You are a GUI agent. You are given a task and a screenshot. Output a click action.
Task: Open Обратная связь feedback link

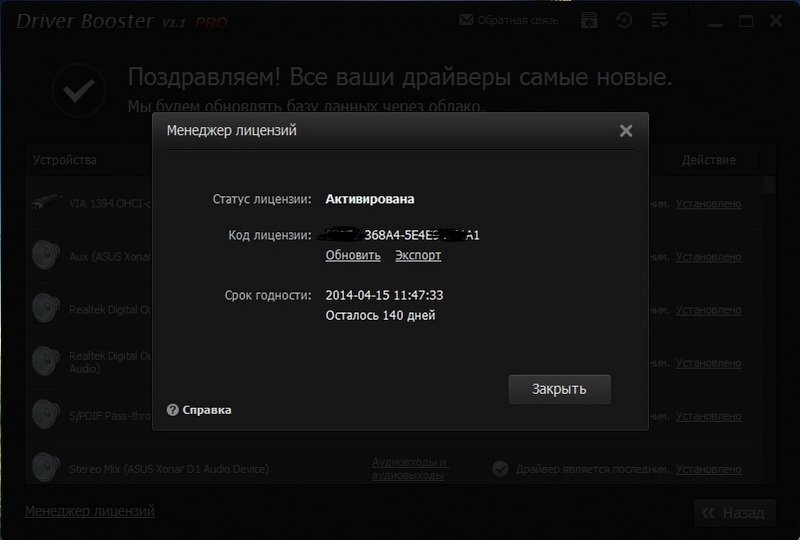point(518,20)
